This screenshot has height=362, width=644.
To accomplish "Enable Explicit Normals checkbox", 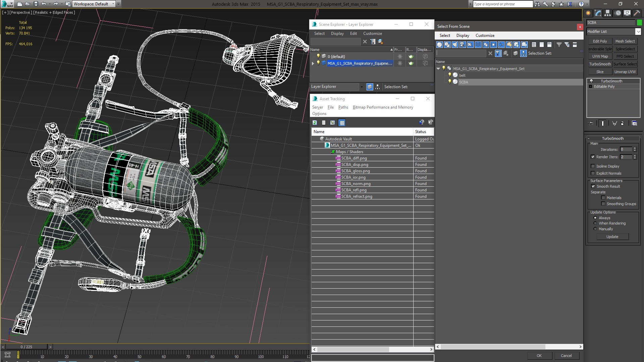I will 593,173.
